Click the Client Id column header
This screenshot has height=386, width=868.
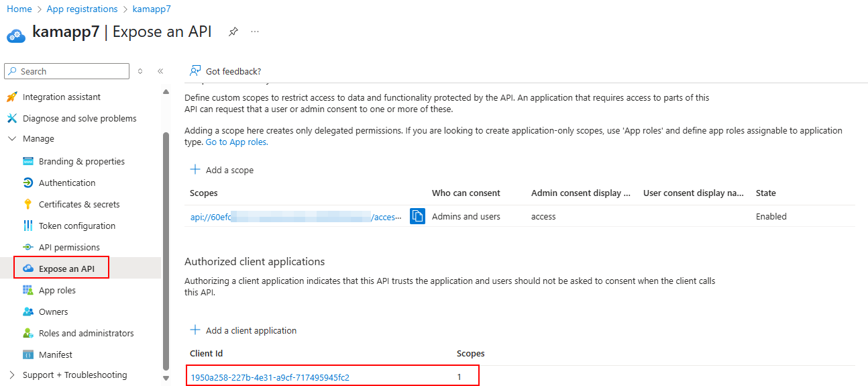(x=207, y=354)
